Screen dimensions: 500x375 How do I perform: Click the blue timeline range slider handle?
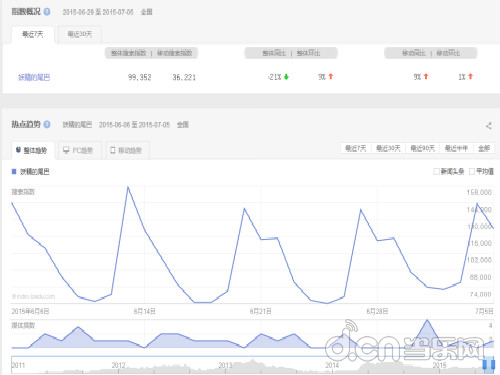click(x=489, y=364)
